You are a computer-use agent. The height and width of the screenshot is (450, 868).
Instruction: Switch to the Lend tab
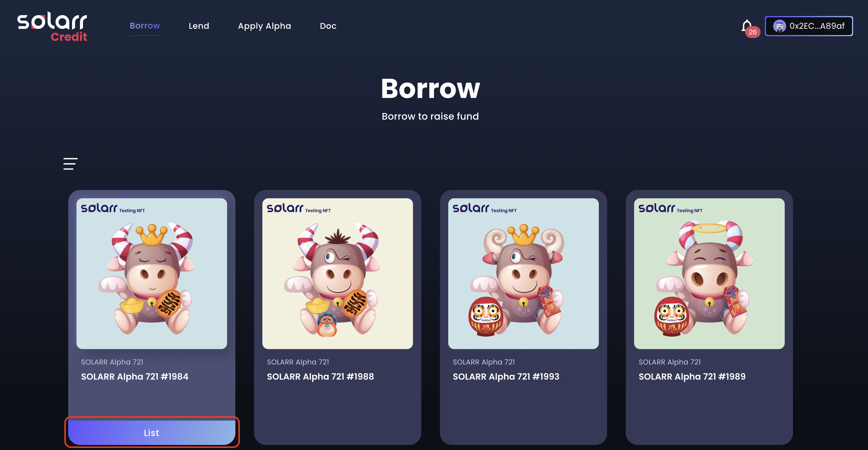(199, 26)
